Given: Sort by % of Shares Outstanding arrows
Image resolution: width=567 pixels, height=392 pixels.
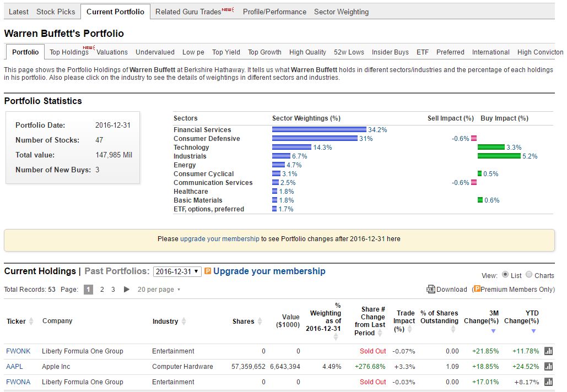Looking at the screenshot, I should [453, 329].
